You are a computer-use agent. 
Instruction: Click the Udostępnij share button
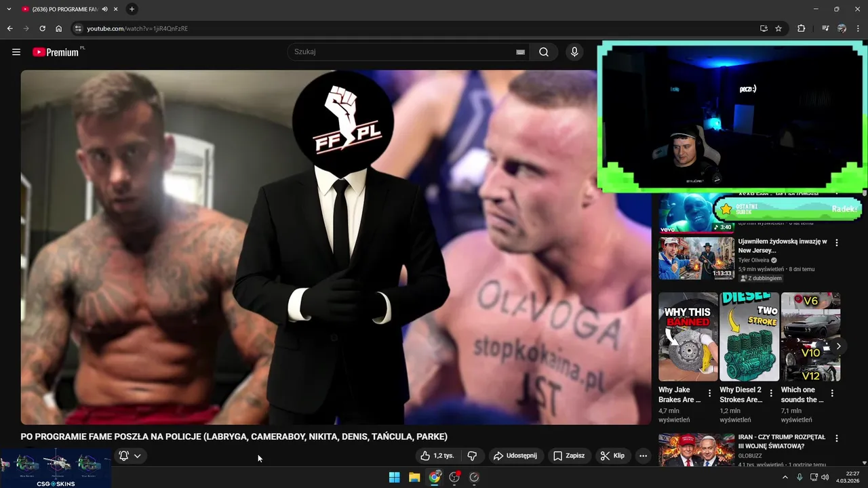pos(515,456)
